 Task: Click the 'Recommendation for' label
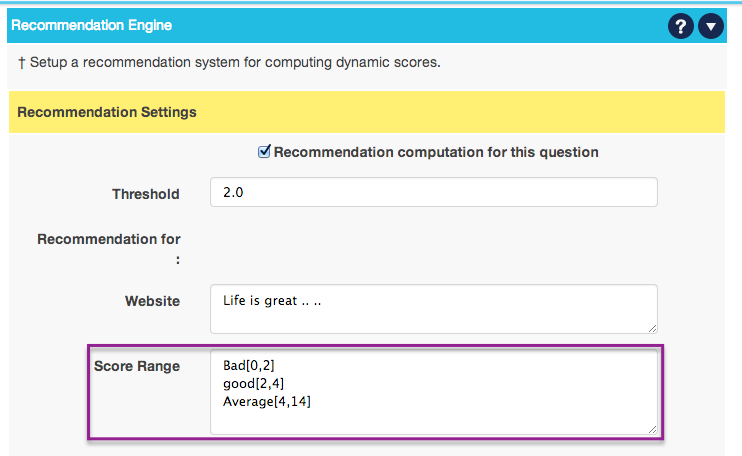coord(109,239)
